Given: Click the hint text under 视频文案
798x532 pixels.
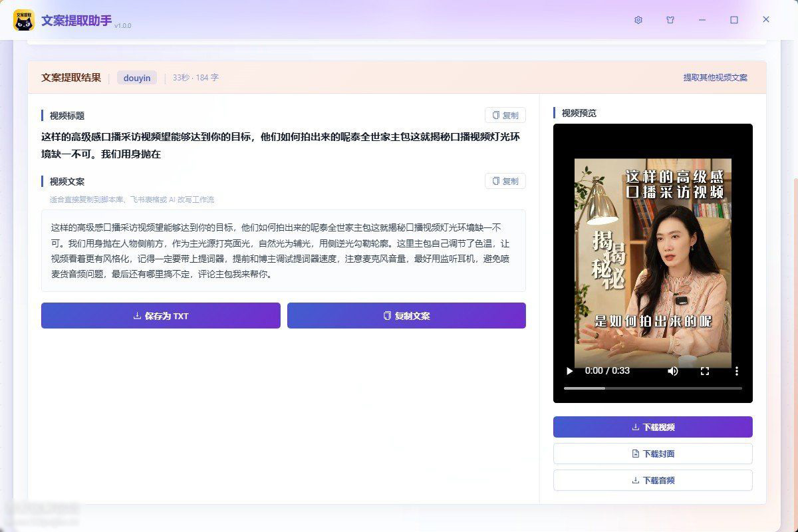Looking at the screenshot, I should tap(132, 199).
